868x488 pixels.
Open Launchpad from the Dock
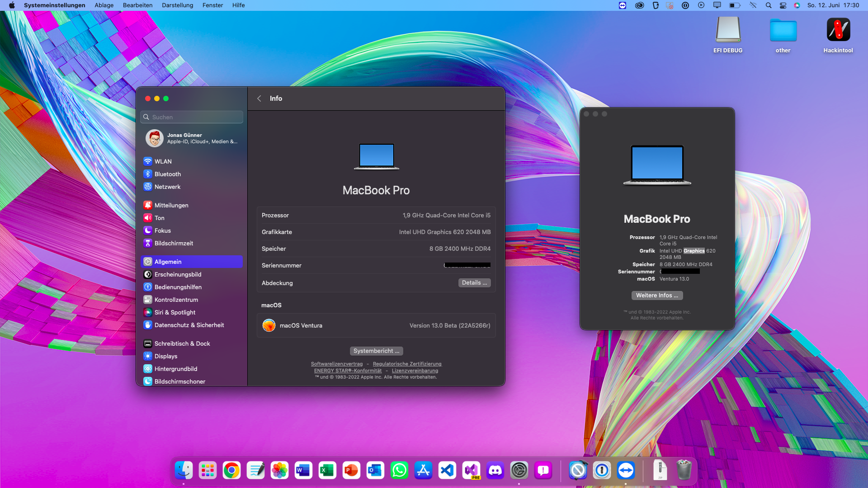208,470
